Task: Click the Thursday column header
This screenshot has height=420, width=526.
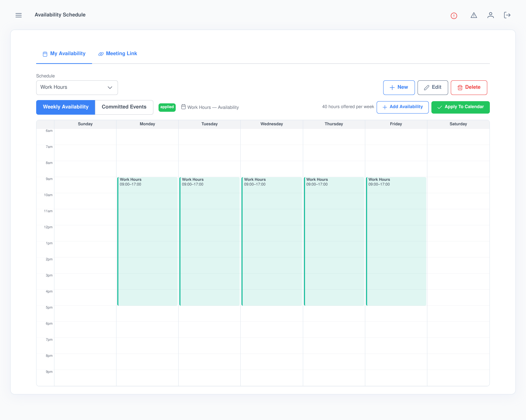Action: 334,124
